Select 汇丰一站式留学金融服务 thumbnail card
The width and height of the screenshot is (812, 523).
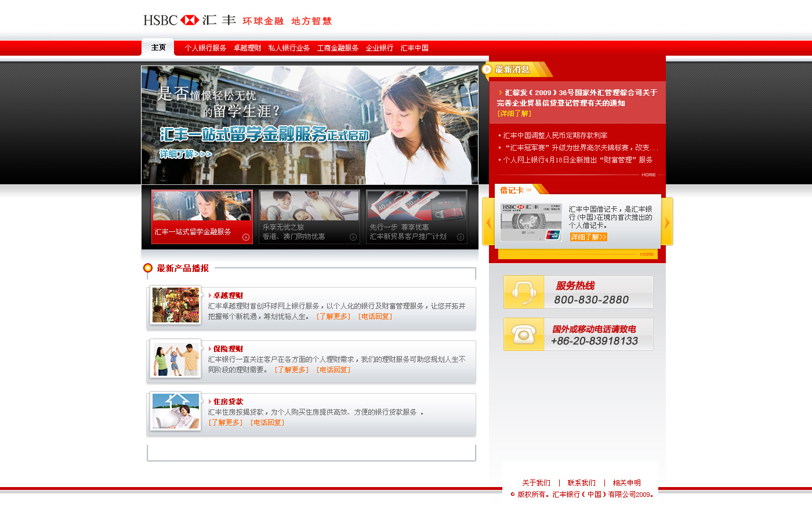click(202, 217)
